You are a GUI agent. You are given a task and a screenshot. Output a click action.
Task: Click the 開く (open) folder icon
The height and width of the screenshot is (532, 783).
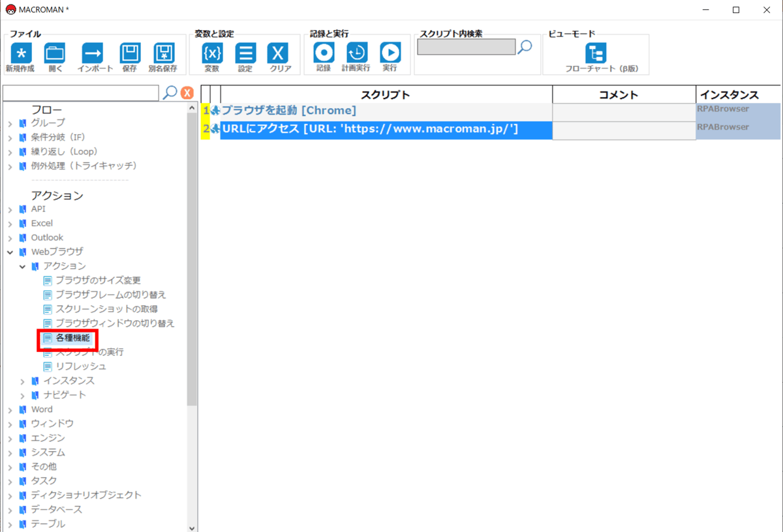click(x=55, y=53)
